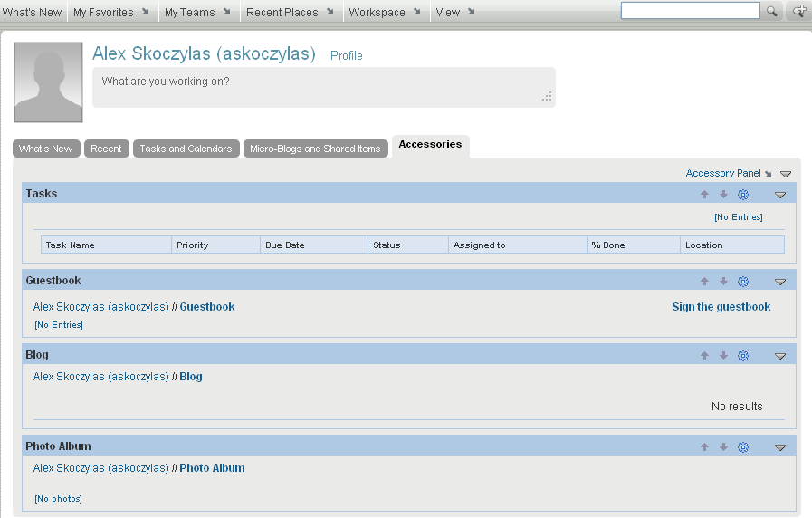Collapse the Tasks accessory section

click(780, 196)
